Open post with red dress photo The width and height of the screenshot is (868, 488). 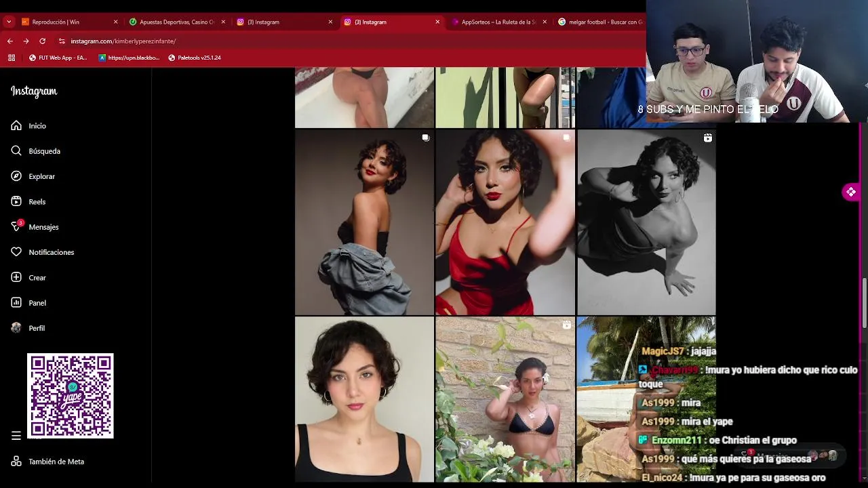pos(505,222)
